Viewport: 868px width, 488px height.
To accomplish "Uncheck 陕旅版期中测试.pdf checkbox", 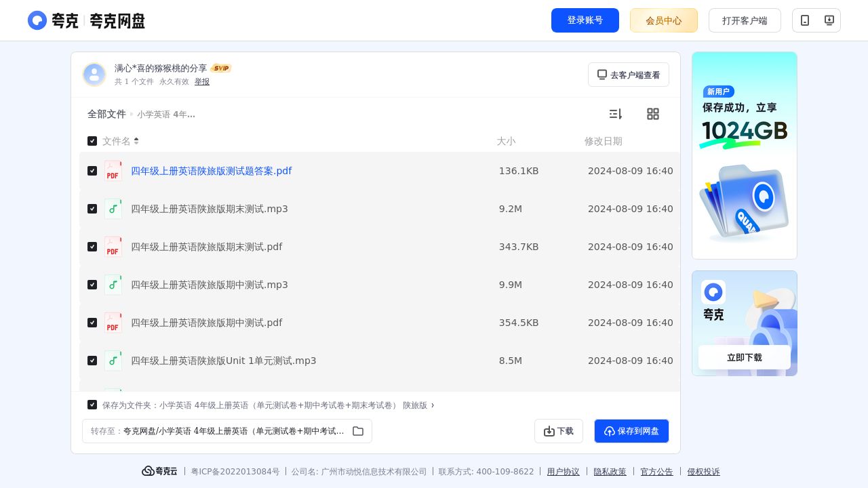I will click(x=92, y=323).
